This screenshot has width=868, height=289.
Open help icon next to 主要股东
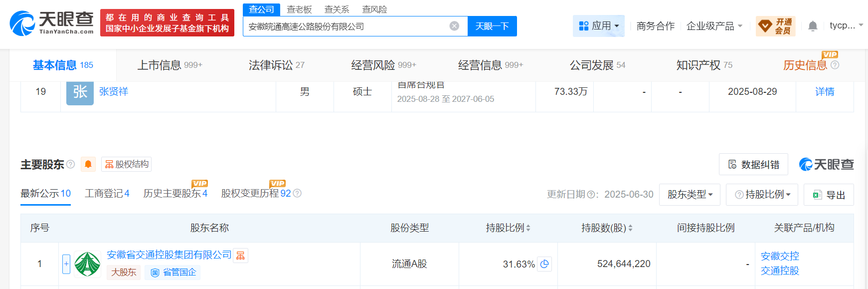pyautogui.click(x=71, y=164)
